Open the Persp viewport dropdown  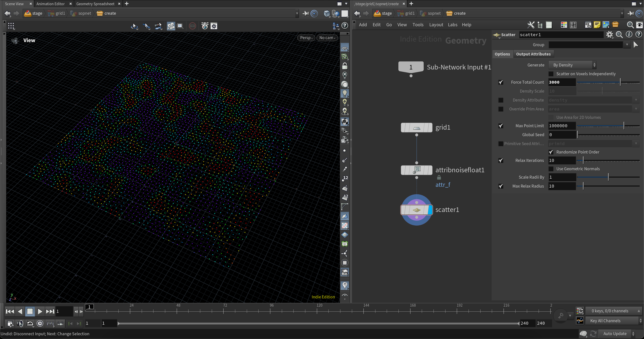tap(306, 38)
